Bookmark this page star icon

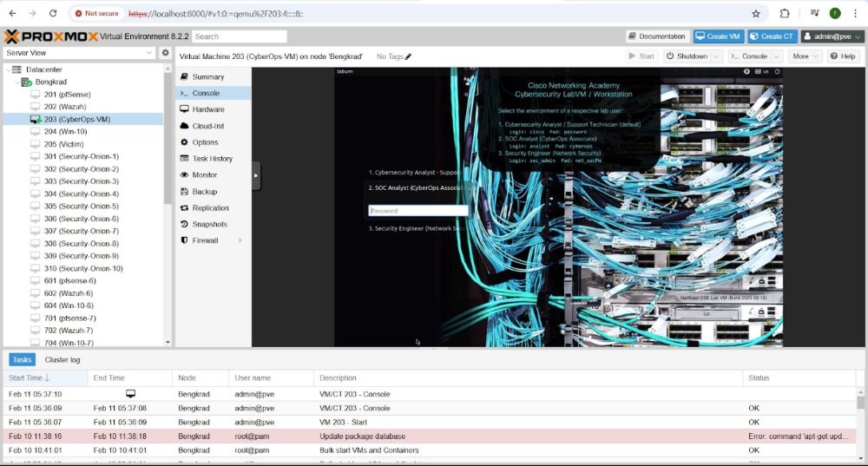pyautogui.click(x=756, y=13)
